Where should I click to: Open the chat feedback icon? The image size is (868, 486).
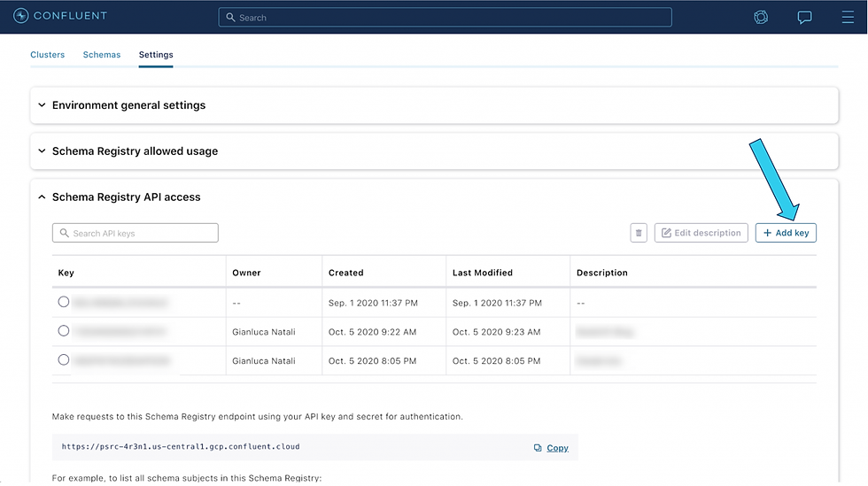coord(804,17)
